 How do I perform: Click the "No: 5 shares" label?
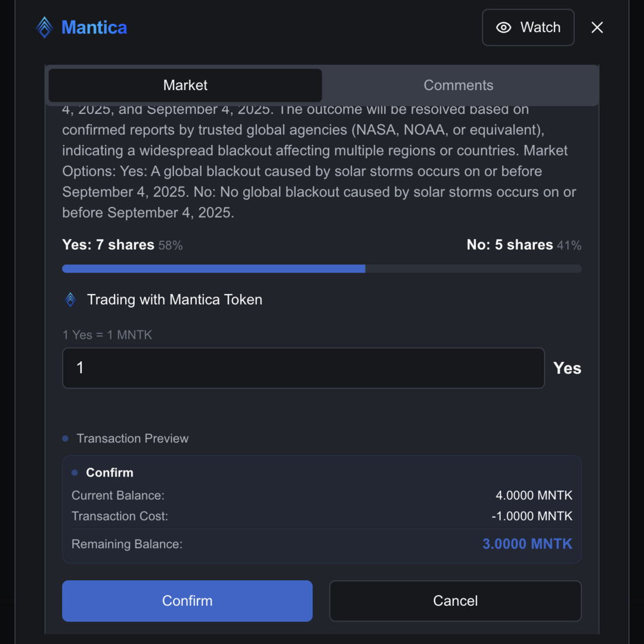pos(510,245)
